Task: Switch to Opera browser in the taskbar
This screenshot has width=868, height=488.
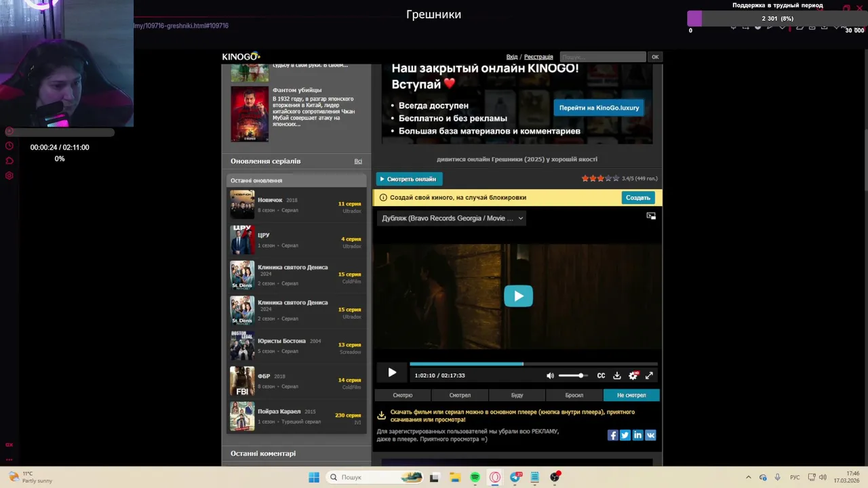Action: pyautogui.click(x=495, y=477)
